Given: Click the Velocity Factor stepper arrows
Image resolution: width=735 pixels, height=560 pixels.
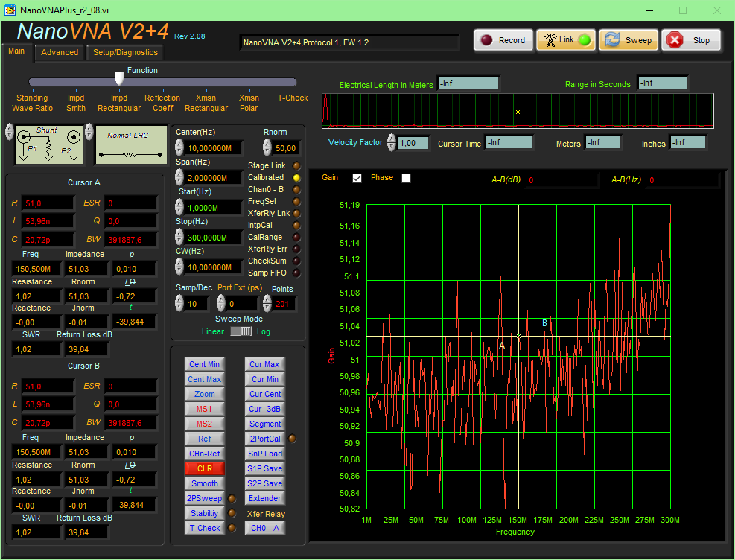Looking at the screenshot, I should pos(392,143).
